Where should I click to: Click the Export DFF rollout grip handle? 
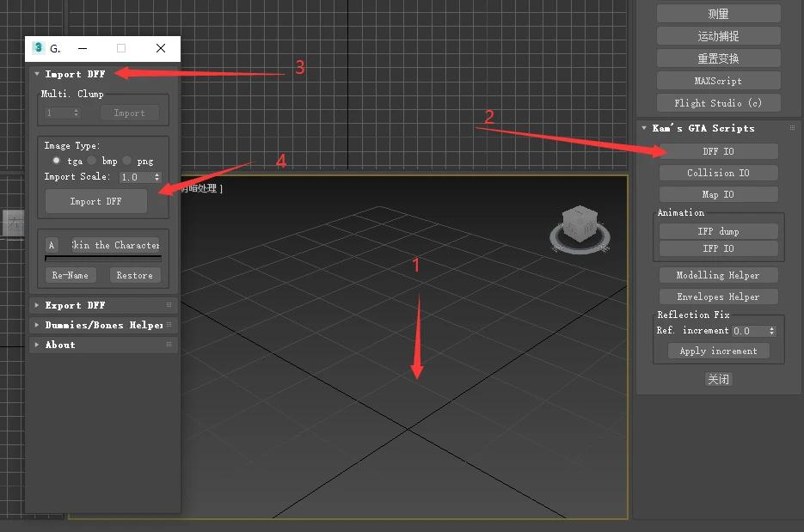(x=169, y=305)
